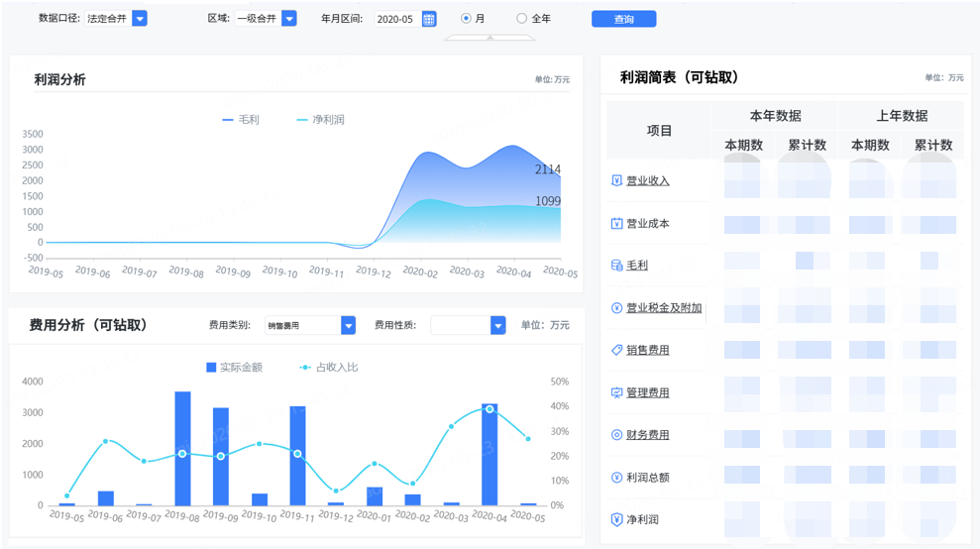Drill into 销售费用 link
Viewport: 980px width, 549px height.
tap(647, 350)
